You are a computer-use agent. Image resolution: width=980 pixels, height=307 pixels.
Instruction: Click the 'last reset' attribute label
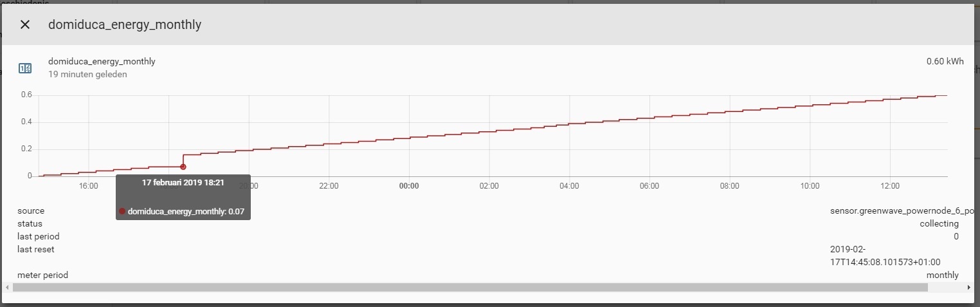tap(36, 250)
